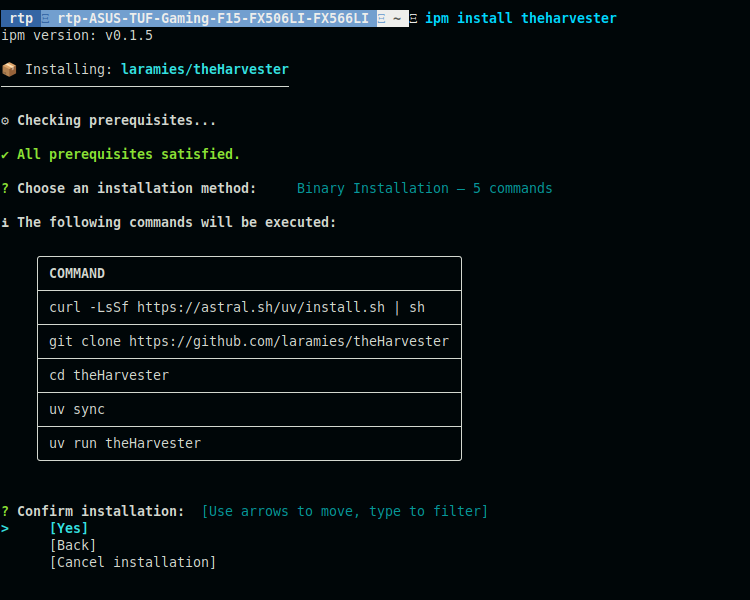Click the Binary Installation — 5 commands answer
The image size is (750, 600).
coord(424,189)
